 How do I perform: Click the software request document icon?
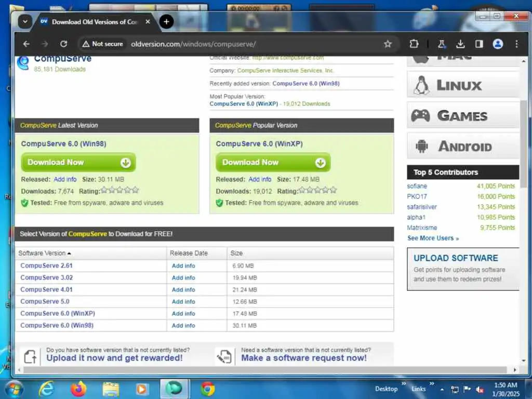pos(224,356)
